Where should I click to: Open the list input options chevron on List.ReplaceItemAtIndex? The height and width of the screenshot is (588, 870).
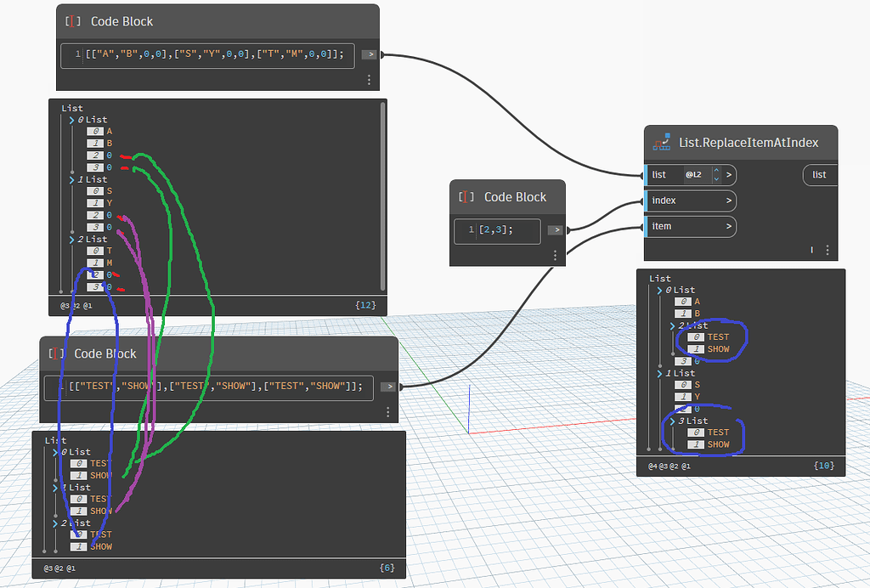pos(728,175)
